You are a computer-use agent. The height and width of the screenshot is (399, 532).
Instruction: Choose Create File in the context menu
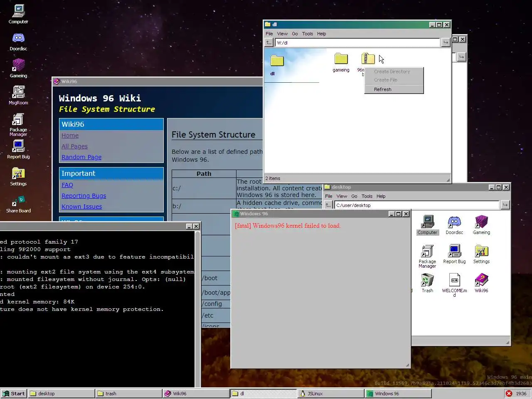pos(394,80)
